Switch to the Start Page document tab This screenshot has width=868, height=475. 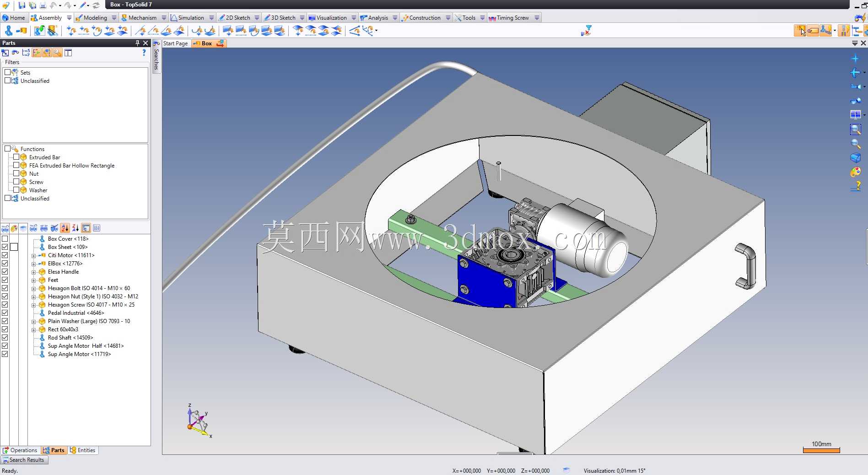[x=175, y=43]
